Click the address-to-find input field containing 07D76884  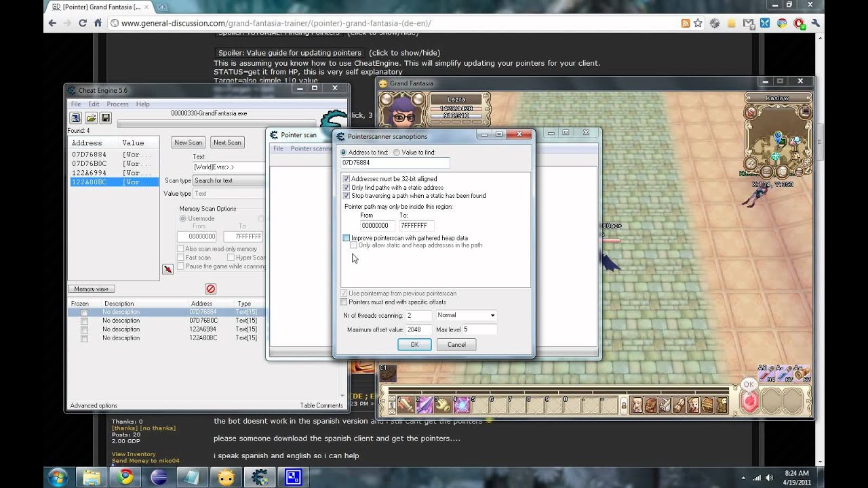coord(395,163)
